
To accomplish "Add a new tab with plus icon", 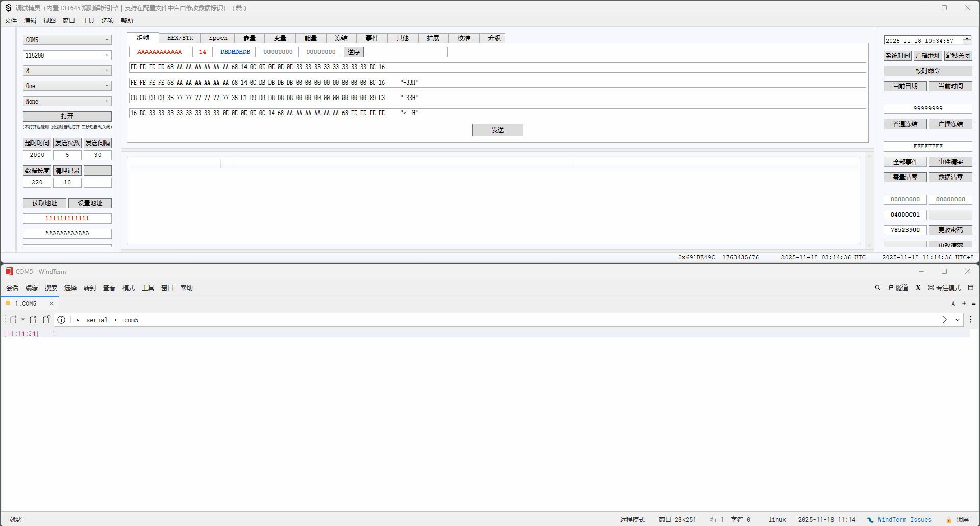I will click(x=964, y=303).
